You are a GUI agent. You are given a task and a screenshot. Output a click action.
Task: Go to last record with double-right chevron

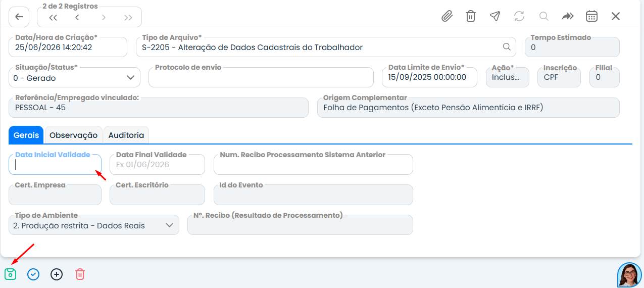click(x=128, y=17)
